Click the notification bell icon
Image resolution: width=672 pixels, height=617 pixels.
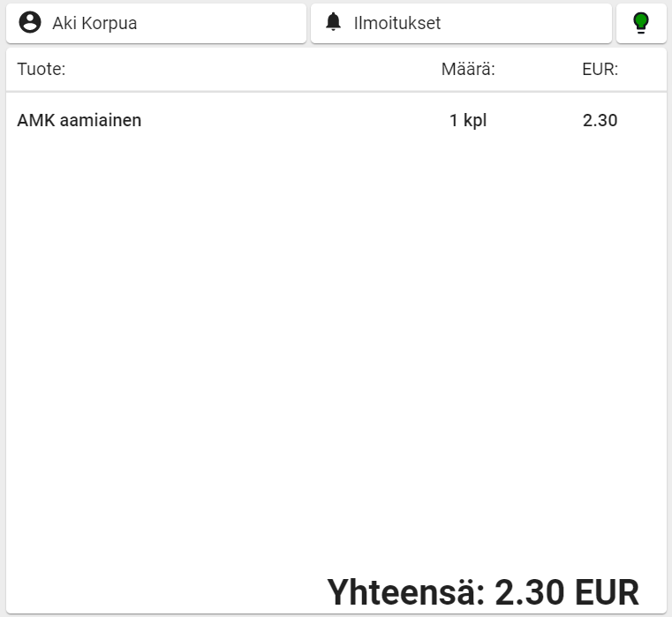pos(333,23)
